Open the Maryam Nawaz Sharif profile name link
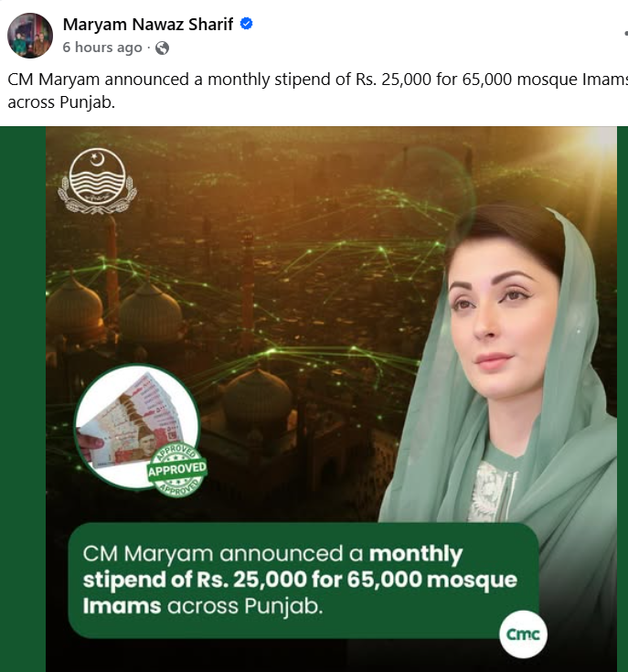 148,25
